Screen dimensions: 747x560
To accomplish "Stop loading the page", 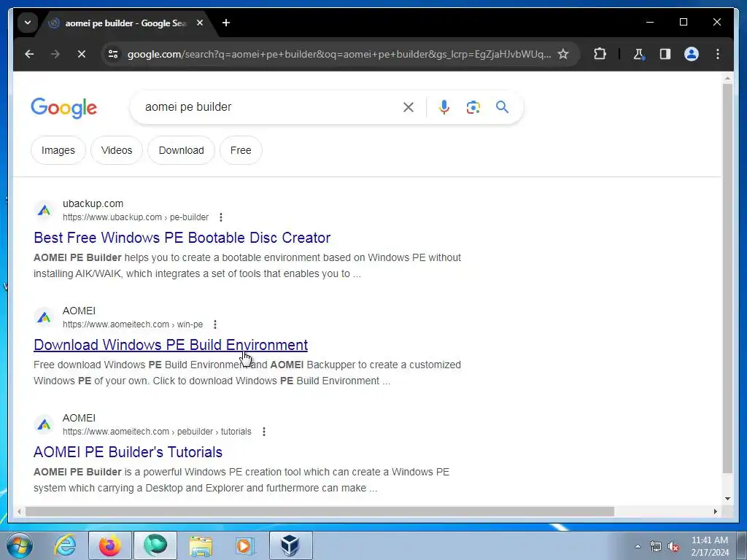I will coord(82,54).
